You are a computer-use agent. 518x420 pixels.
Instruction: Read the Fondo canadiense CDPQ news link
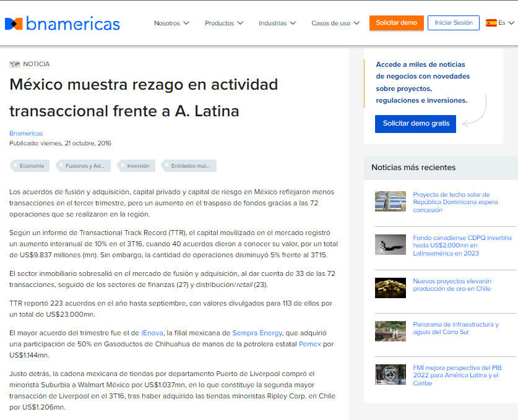pyautogui.click(x=462, y=245)
